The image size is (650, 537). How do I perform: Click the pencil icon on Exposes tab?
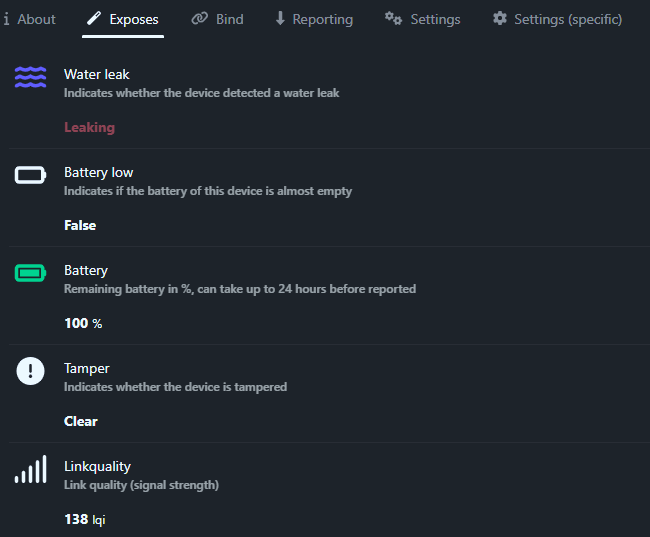tap(94, 19)
